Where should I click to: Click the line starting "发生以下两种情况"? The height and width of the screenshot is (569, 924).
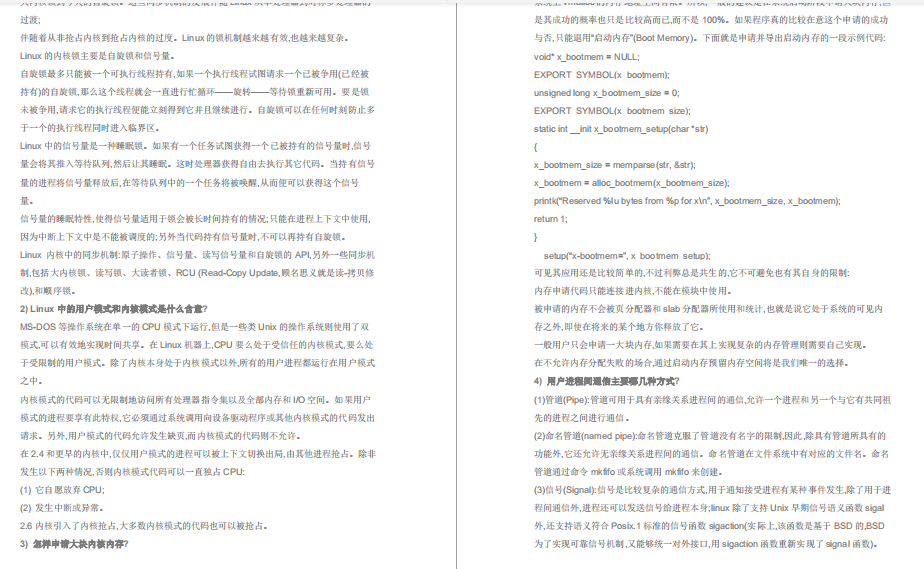pyautogui.click(x=132, y=471)
